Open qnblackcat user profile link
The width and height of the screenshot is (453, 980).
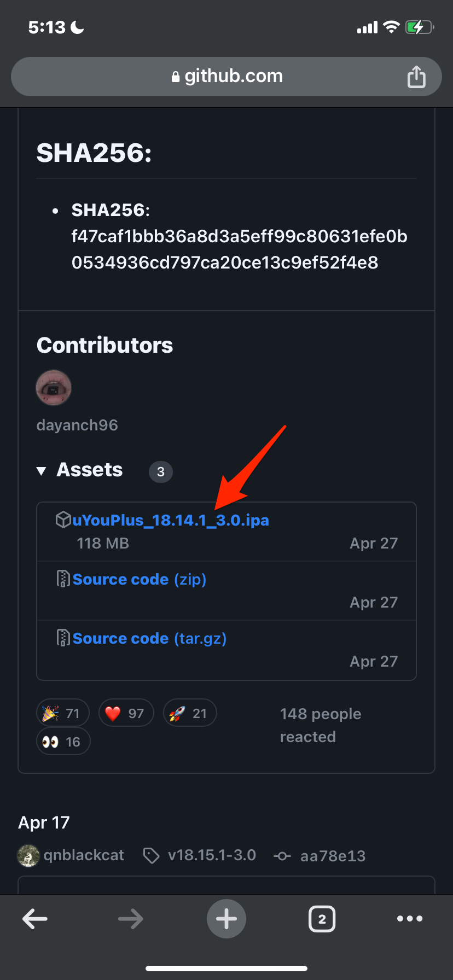(x=84, y=855)
